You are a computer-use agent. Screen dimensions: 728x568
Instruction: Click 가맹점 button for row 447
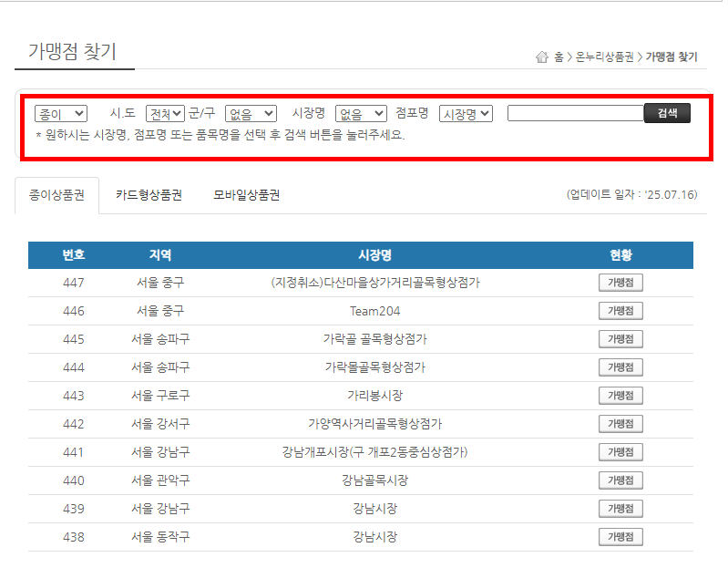coord(620,283)
